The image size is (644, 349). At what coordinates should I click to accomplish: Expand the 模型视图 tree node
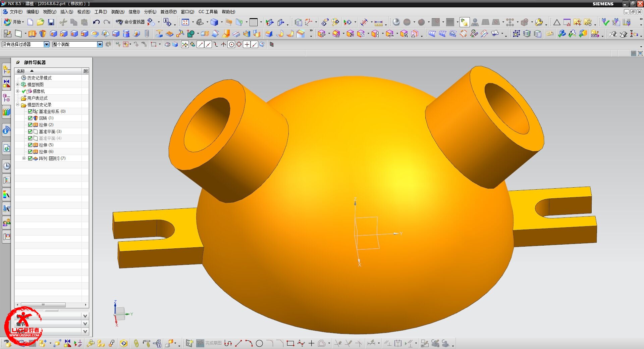coord(18,85)
